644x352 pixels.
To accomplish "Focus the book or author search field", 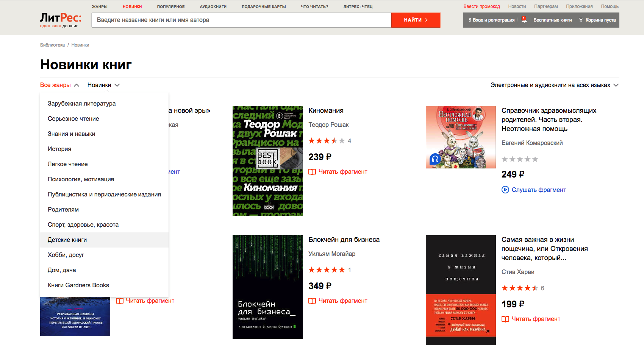I will (241, 20).
